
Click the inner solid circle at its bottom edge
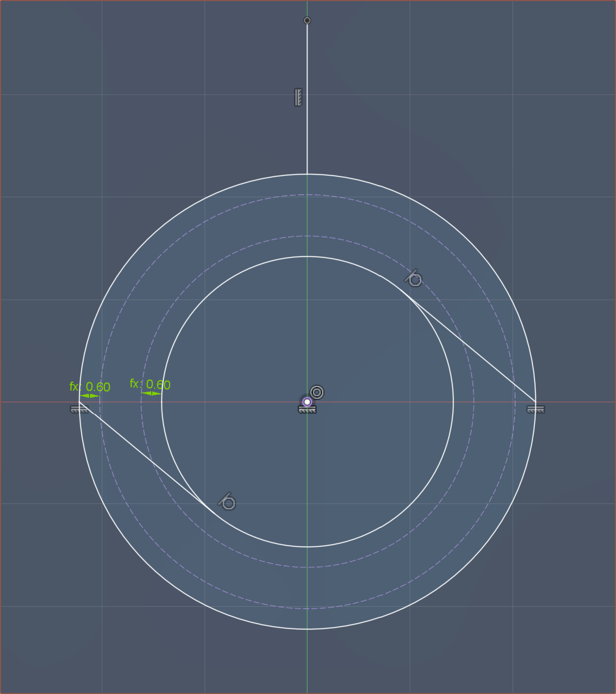click(x=307, y=547)
